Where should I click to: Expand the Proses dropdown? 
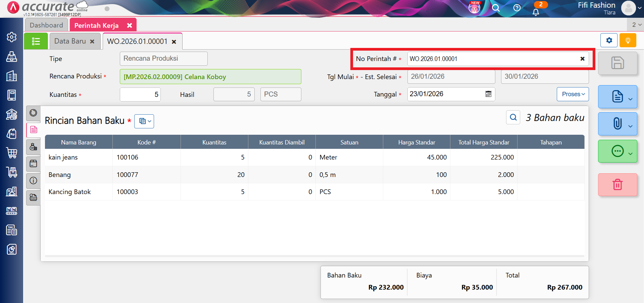(573, 94)
